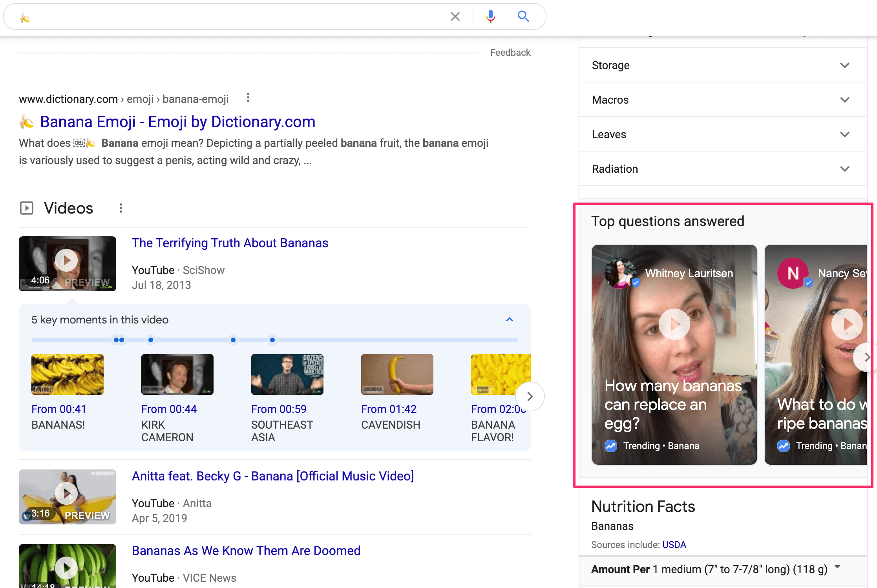Viewport: 877px width, 588px height.
Task: Open options for the dictionary.com result
Action: pyautogui.click(x=248, y=98)
